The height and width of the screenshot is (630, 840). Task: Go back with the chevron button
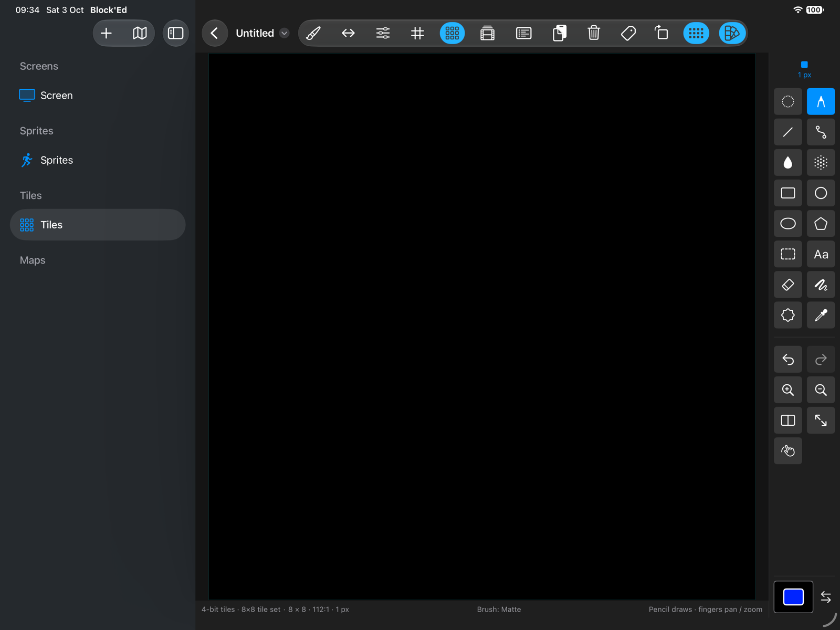pyautogui.click(x=215, y=33)
